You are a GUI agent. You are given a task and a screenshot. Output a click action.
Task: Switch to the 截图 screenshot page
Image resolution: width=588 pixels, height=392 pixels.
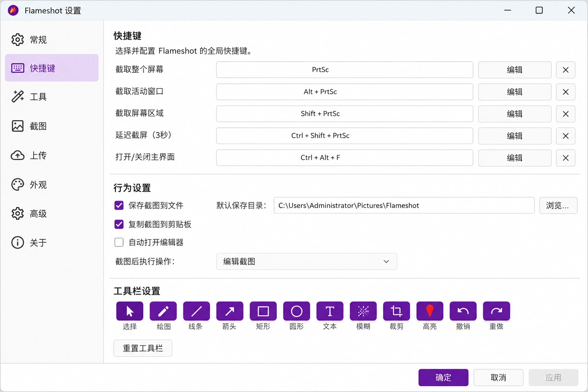coord(52,126)
